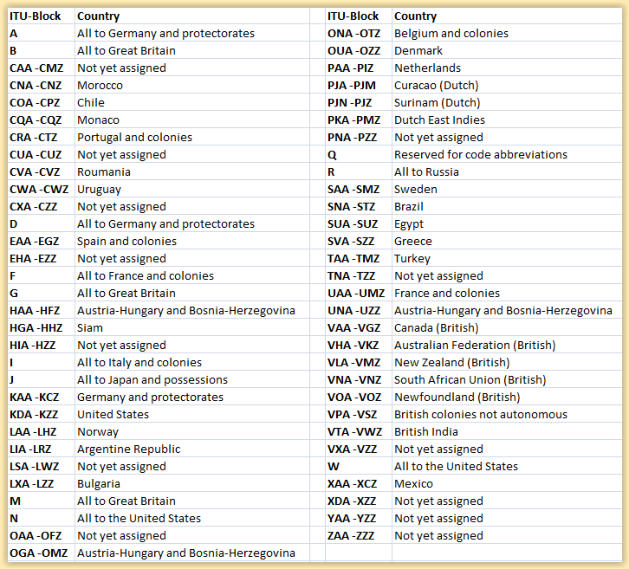Click the XAA-XCZ block cell

click(353, 484)
